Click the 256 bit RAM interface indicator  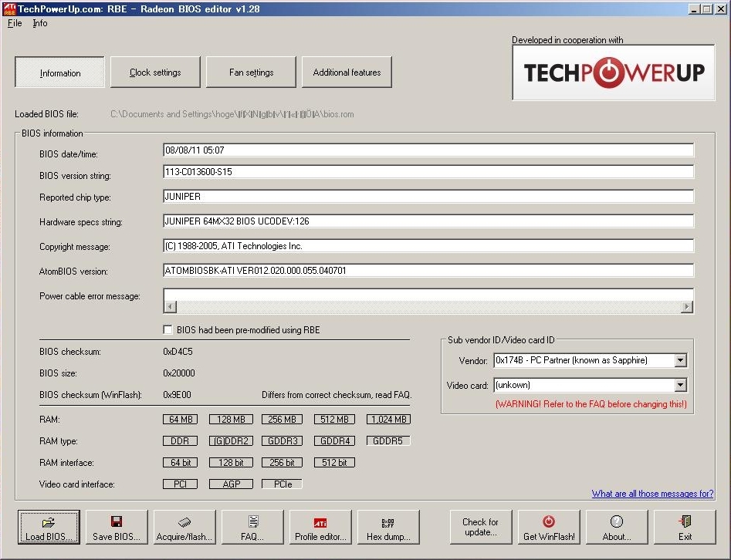click(x=282, y=463)
